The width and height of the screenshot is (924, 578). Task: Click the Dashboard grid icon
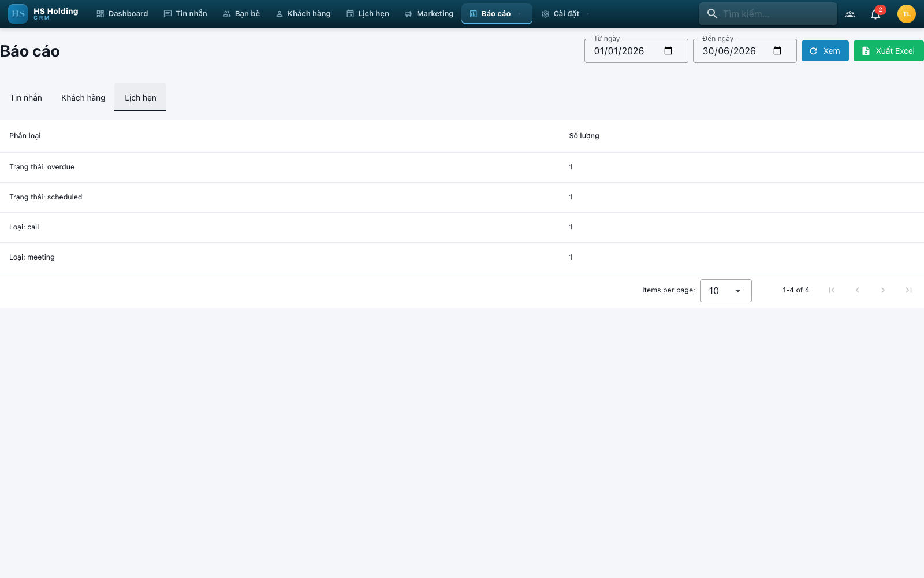pos(100,14)
